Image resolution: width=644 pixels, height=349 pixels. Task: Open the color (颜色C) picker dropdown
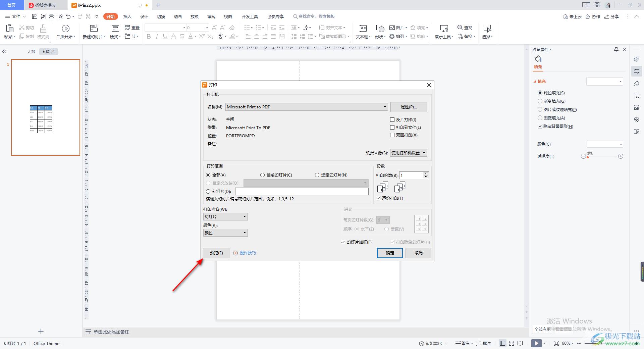pyautogui.click(x=605, y=144)
